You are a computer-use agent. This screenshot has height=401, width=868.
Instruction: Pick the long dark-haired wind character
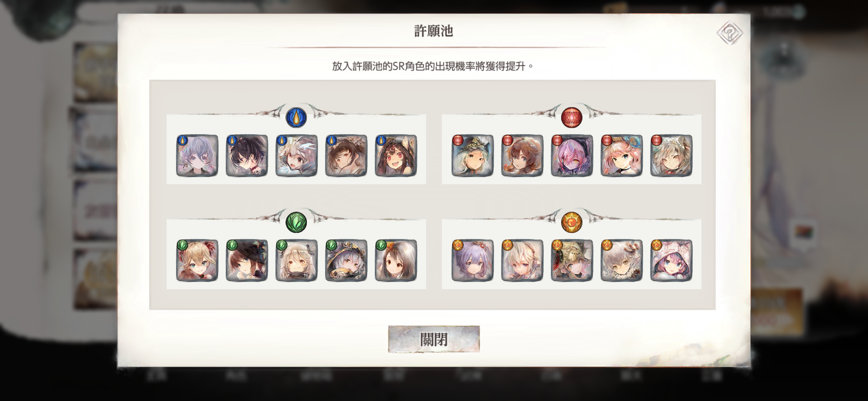point(396,260)
